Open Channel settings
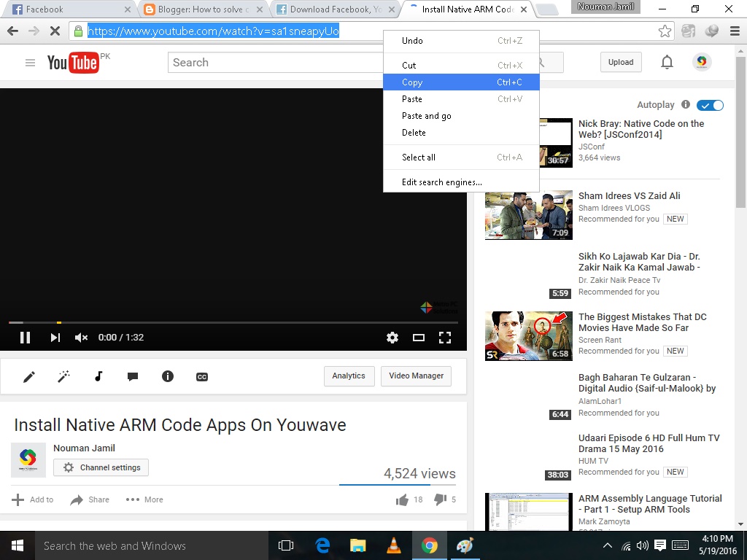Screen dimensions: 747x560 click(x=101, y=467)
